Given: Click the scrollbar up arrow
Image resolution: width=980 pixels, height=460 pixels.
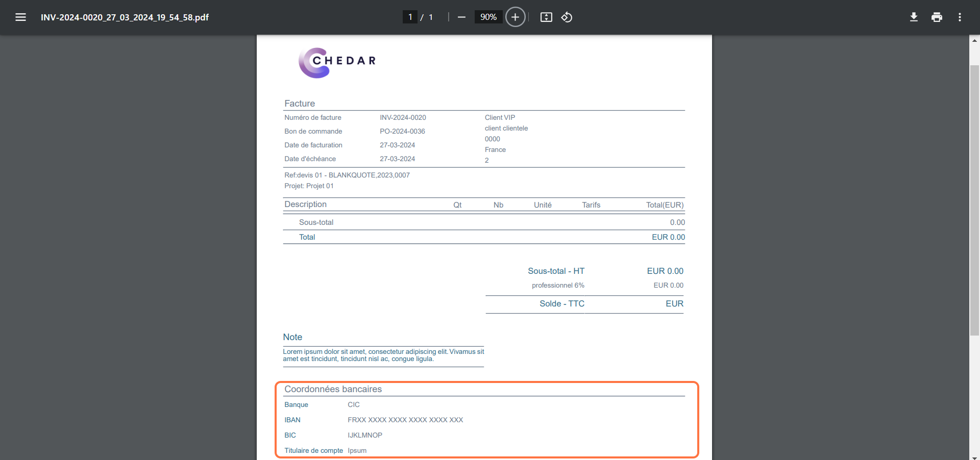Looking at the screenshot, I should pyautogui.click(x=974, y=40).
